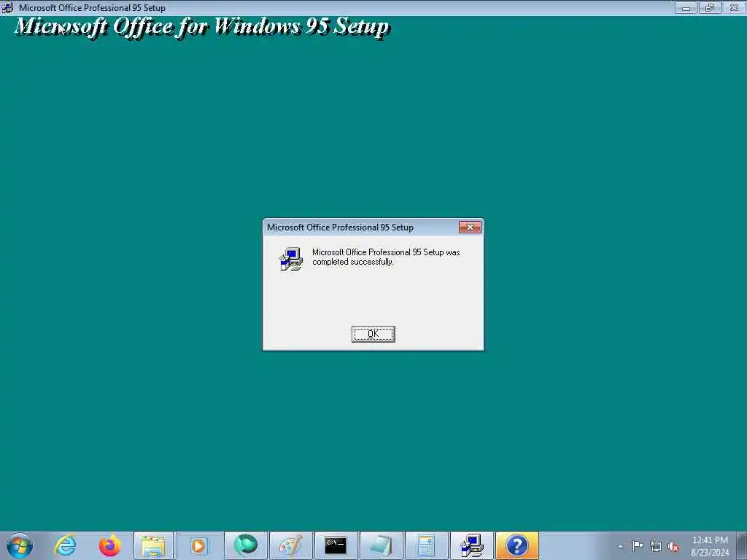The height and width of the screenshot is (560, 747).
Task: Click the 'Microsoft Office for Windows 95 Setup' heading
Action: click(202, 26)
